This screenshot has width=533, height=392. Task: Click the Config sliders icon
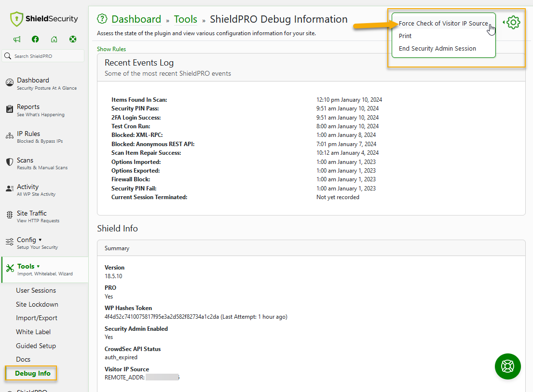coord(10,242)
